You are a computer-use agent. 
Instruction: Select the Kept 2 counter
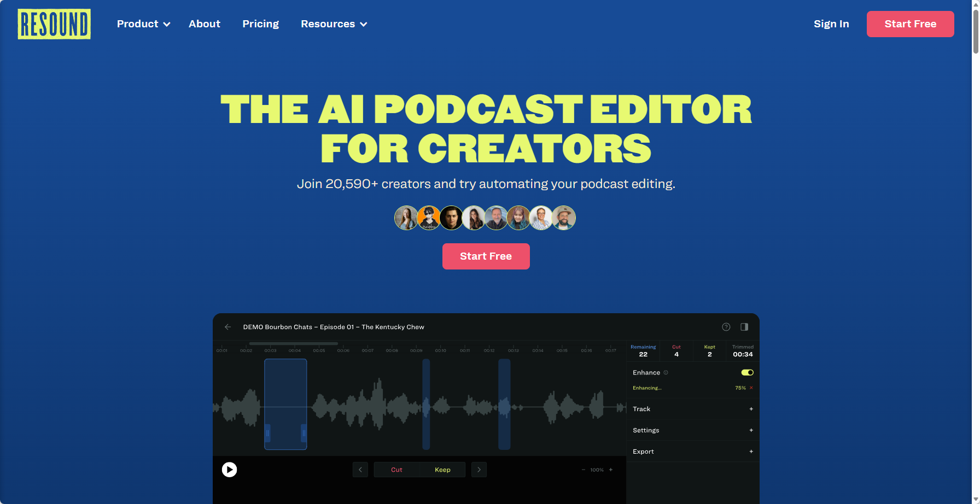point(710,351)
